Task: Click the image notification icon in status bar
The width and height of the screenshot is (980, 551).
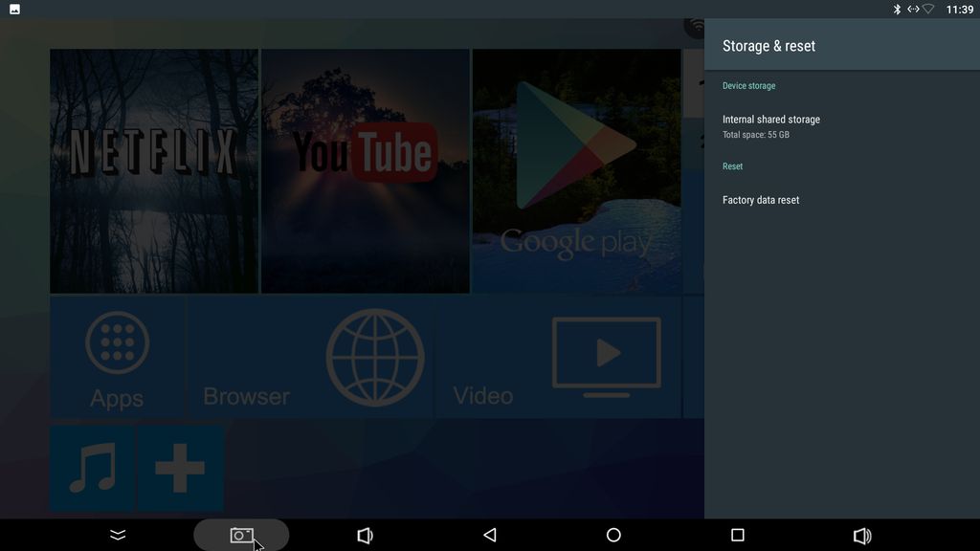Action: (14, 9)
